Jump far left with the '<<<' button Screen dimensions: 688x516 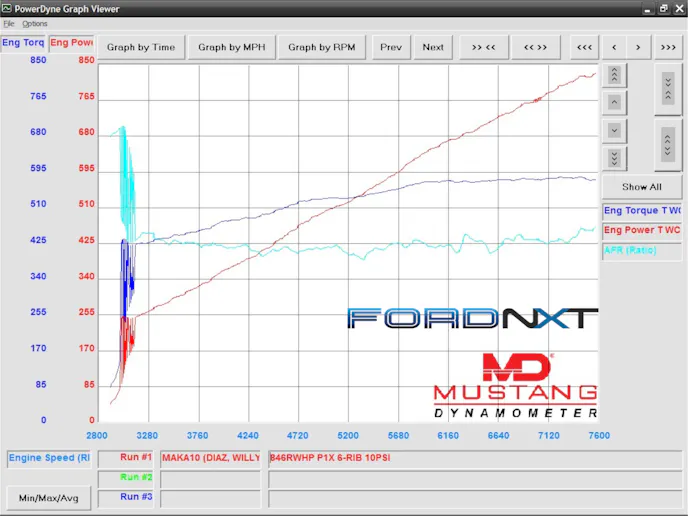pos(584,47)
